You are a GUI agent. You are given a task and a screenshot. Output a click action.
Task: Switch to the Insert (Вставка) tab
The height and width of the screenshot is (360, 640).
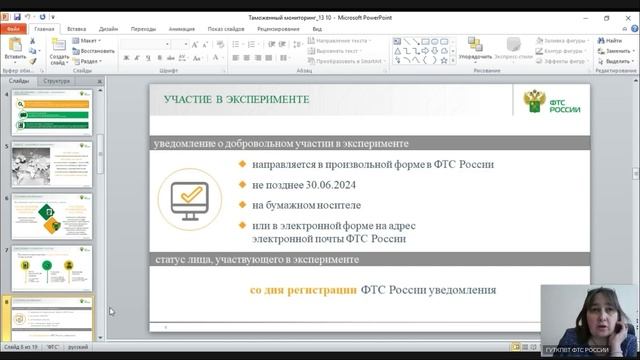[x=76, y=29]
